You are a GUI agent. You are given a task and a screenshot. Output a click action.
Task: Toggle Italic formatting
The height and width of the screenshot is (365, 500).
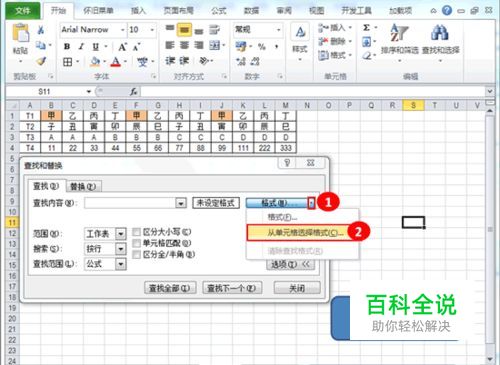[81, 47]
